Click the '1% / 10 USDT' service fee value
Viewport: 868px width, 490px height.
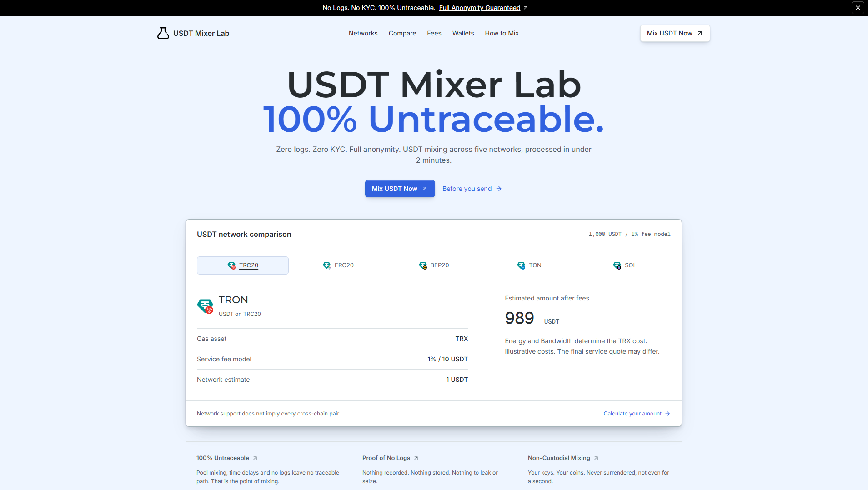coord(447,359)
